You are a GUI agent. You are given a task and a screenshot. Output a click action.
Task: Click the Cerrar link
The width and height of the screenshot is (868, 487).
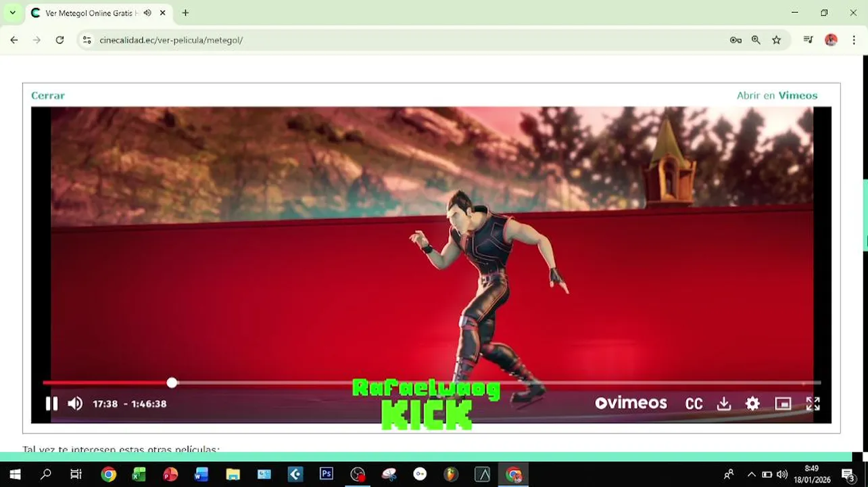[48, 95]
